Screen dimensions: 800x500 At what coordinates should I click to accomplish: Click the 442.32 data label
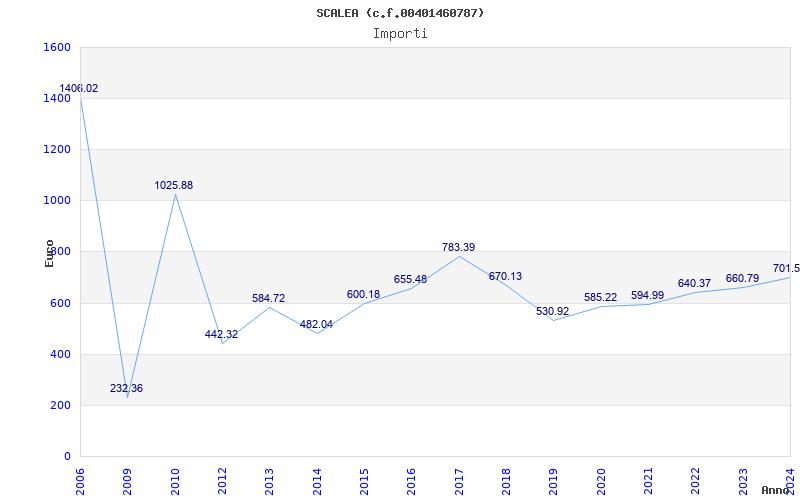pos(221,334)
